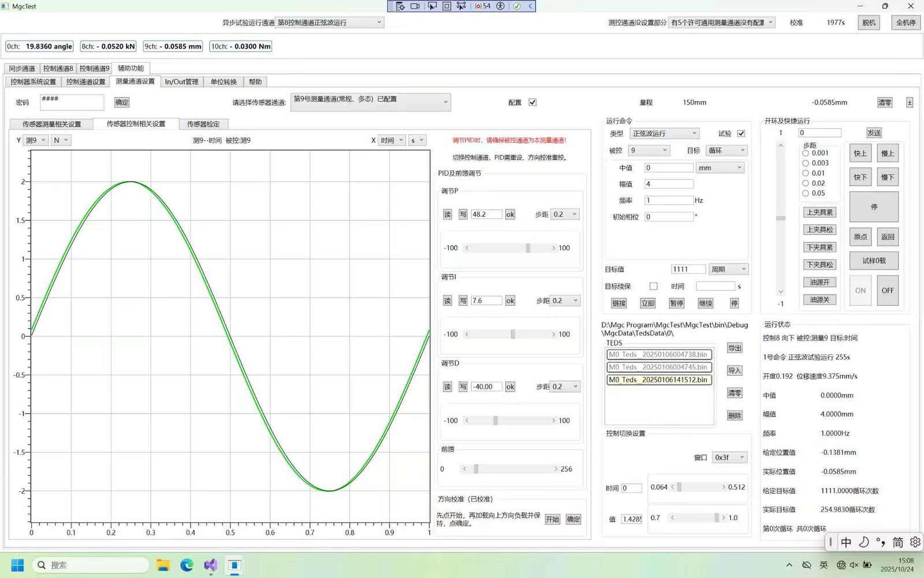Toggle the Display Layout Adorners square icon
This screenshot has width=924, height=578.
[447, 6]
